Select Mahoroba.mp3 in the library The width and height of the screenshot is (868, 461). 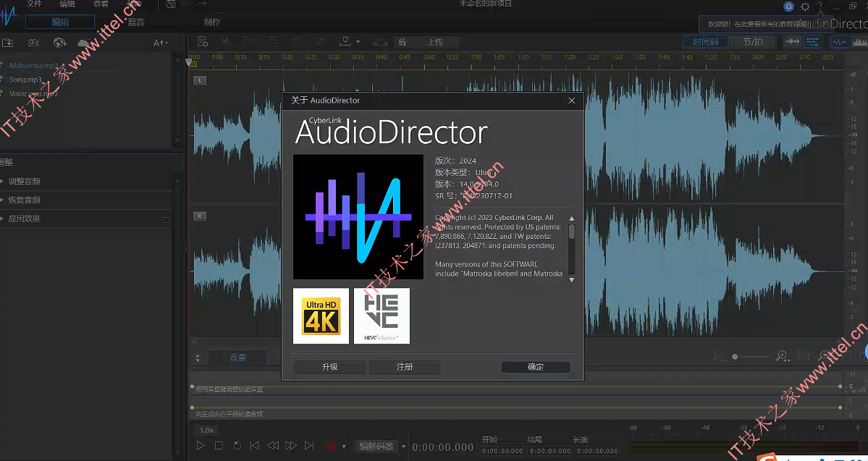pos(34,65)
